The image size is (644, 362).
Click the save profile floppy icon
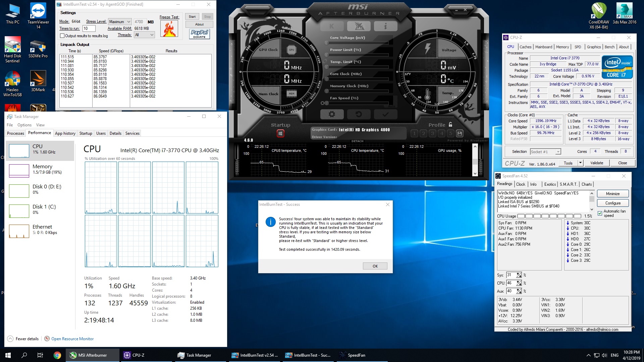460,133
